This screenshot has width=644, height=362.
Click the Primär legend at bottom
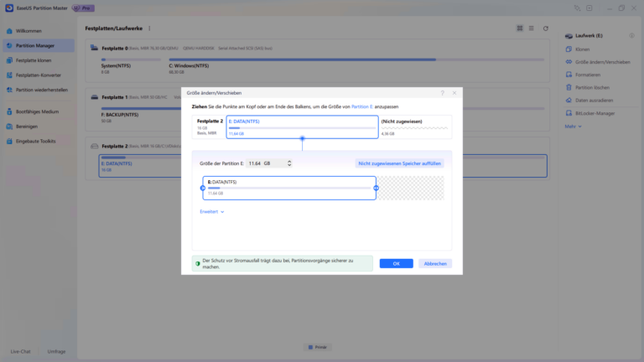[x=318, y=347]
